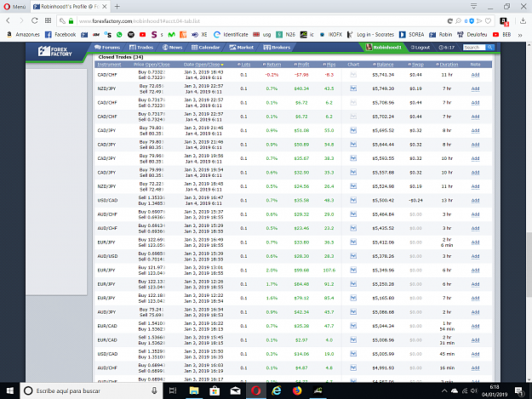The width and height of the screenshot is (532, 399).
Task: Click the site Search field
Action: [474, 48]
